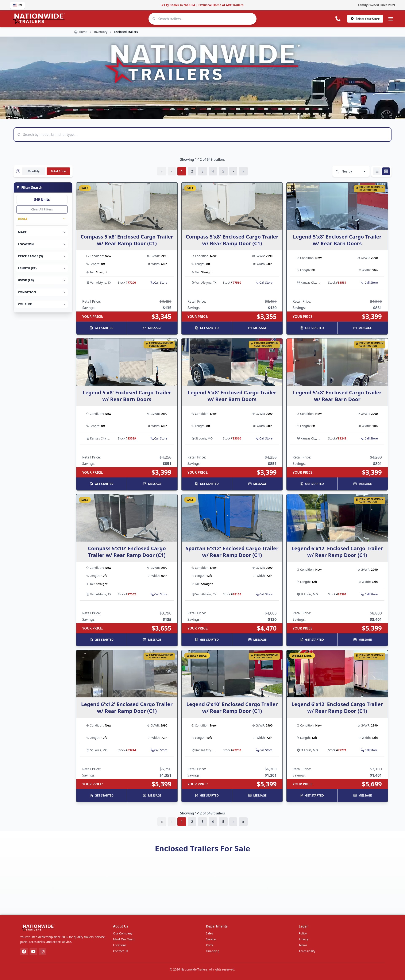Expand the MAKE filter section
This screenshot has height=980, width=405.
click(42, 232)
